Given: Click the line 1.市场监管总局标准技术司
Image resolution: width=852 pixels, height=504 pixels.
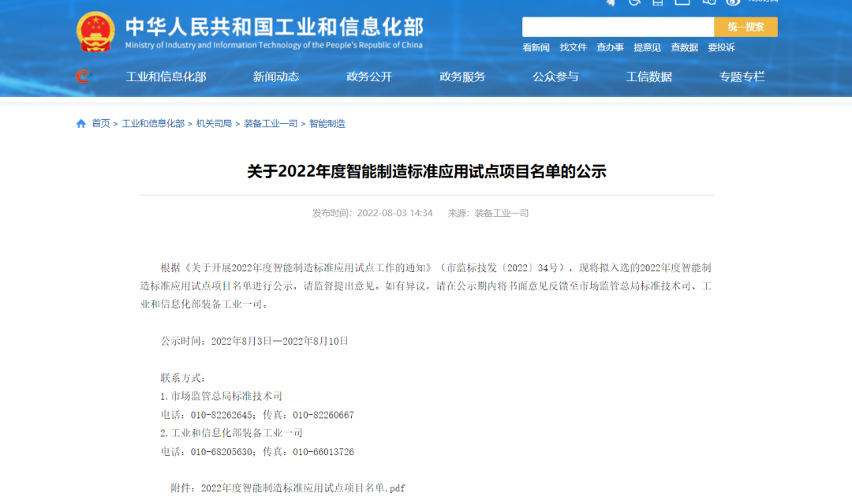Looking at the screenshot, I should (x=221, y=397).
